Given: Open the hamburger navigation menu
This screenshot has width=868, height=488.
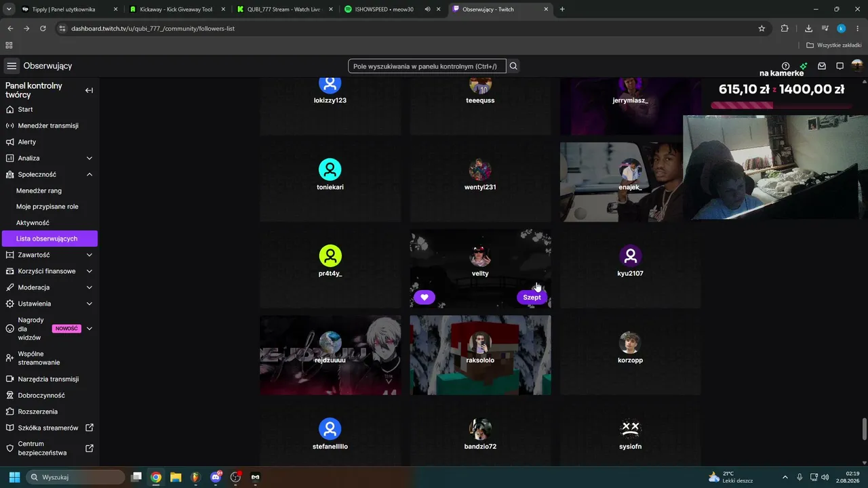Looking at the screenshot, I should click(12, 66).
